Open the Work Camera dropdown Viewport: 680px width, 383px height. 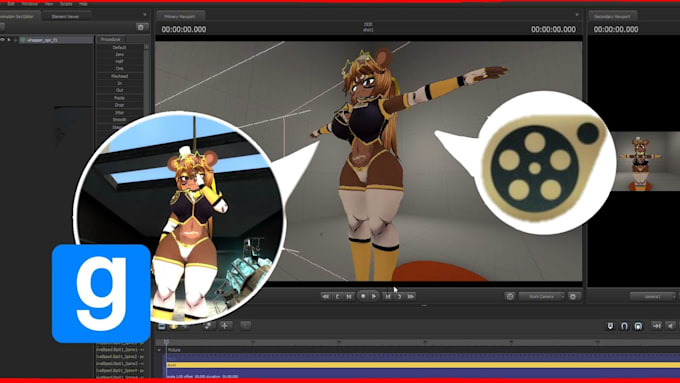coord(542,297)
